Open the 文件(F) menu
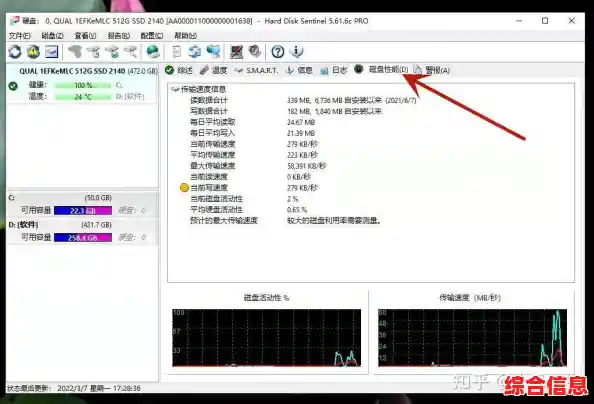The width and height of the screenshot is (594, 404). (x=20, y=36)
